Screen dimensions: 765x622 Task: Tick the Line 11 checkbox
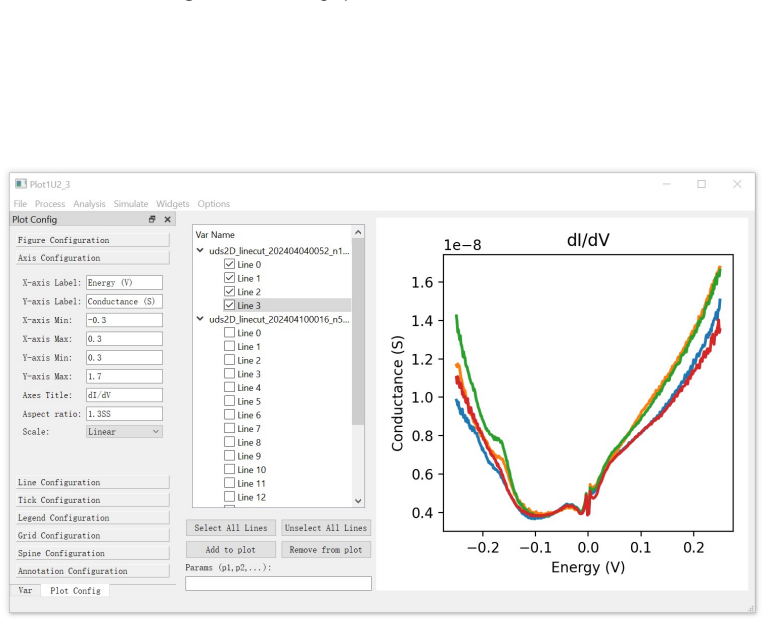tap(229, 482)
